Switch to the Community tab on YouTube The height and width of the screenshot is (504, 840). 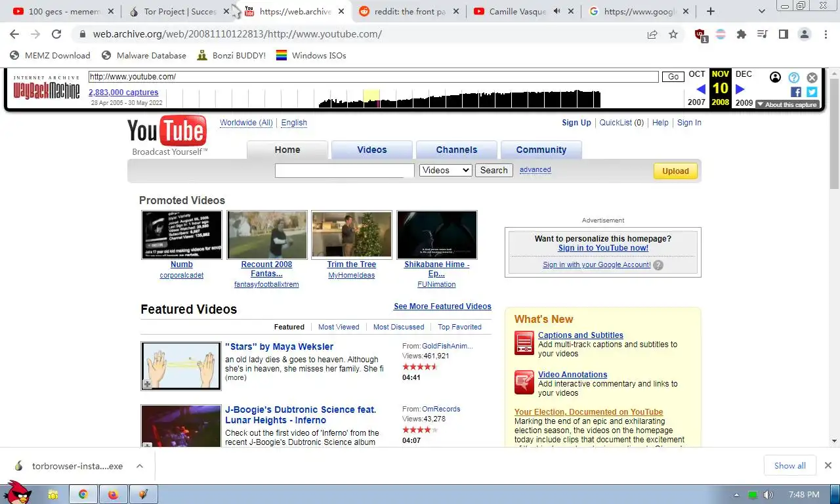(x=541, y=150)
